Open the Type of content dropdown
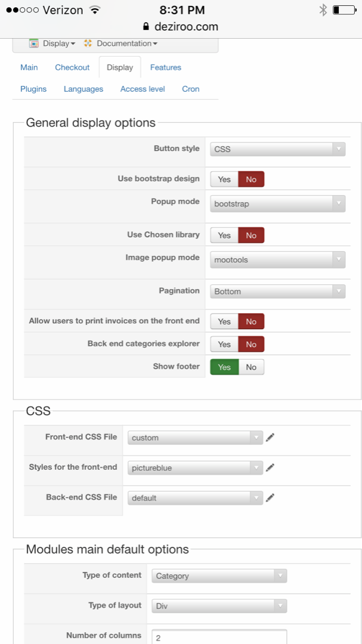This screenshot has height=644, width=362. [219, 576]
